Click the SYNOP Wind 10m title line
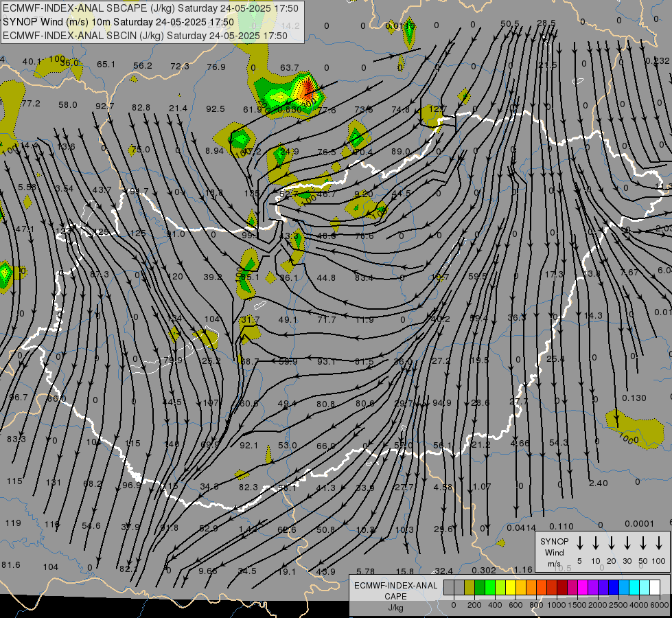The width and height of the screenshot is (672, 618). click(x=118, y=22)
